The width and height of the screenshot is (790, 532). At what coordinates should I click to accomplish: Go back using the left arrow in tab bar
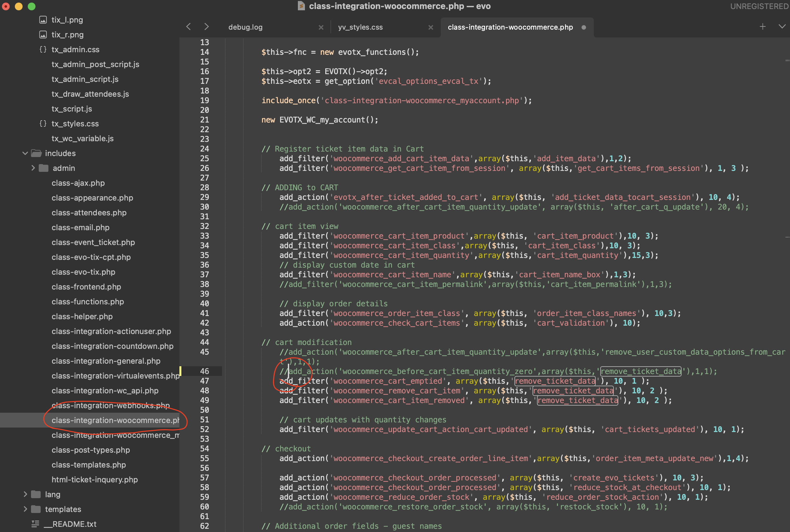[x=188, y=27]
